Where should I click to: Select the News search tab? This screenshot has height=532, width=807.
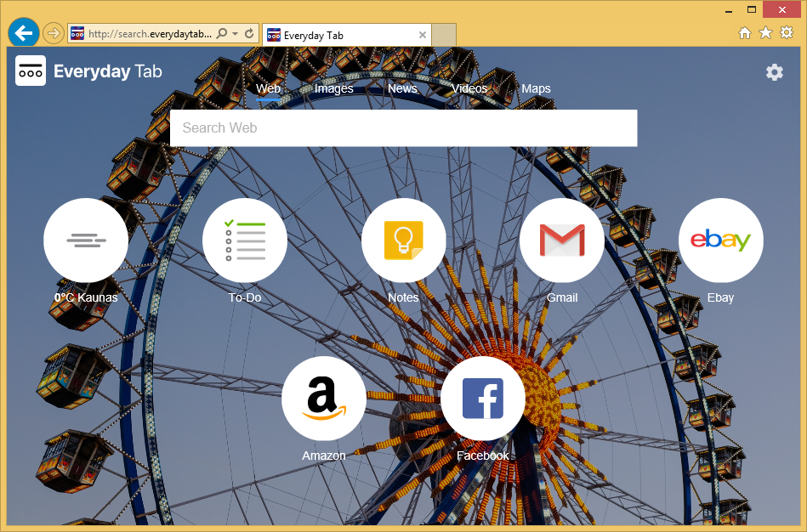[402, 88]
